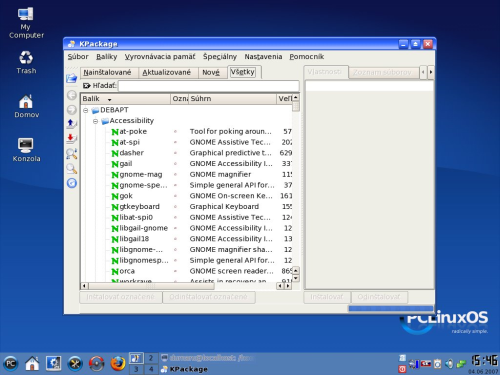Open the Špeciálny menu

[220, 57]
